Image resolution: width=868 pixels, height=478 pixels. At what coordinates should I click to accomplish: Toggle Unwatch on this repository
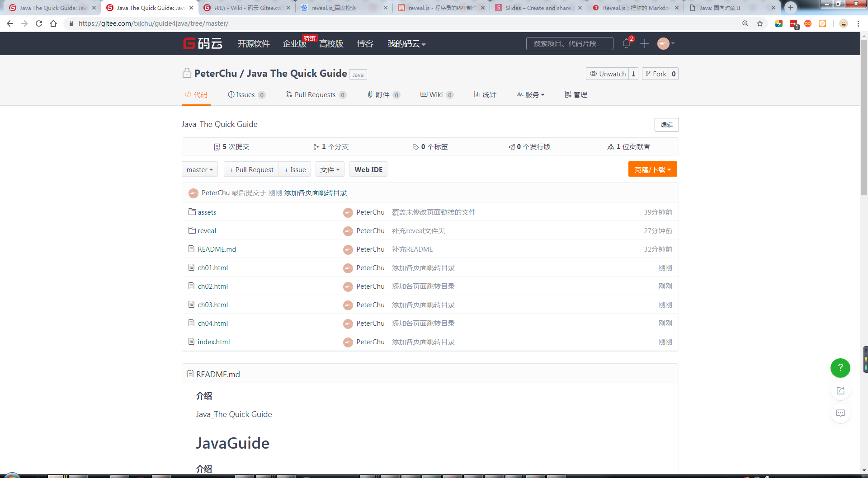point(607,74)
